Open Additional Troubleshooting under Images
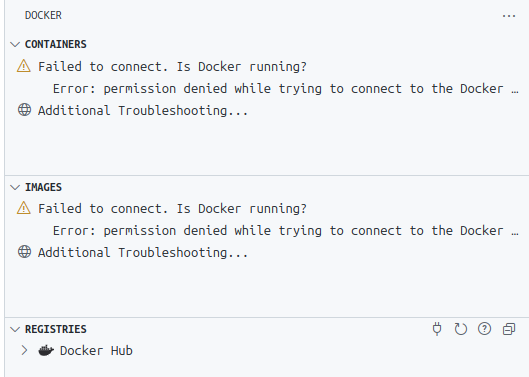This screenshot has height=377, width=529. [143, 253]
